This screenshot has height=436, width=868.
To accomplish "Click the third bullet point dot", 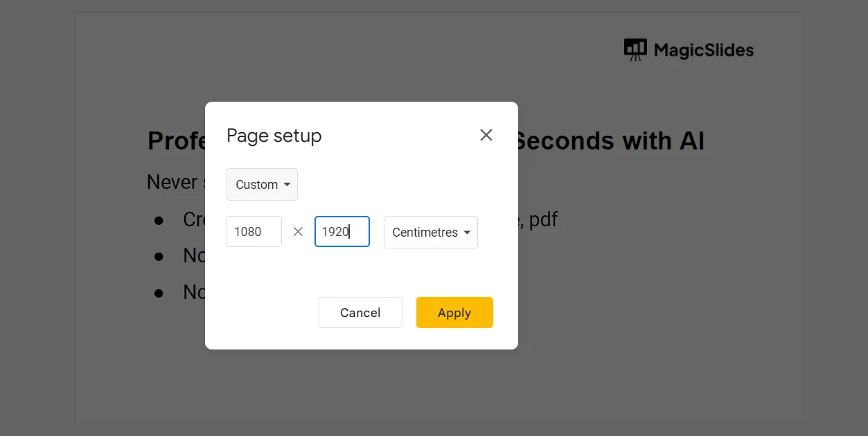I will pos(159,293).
